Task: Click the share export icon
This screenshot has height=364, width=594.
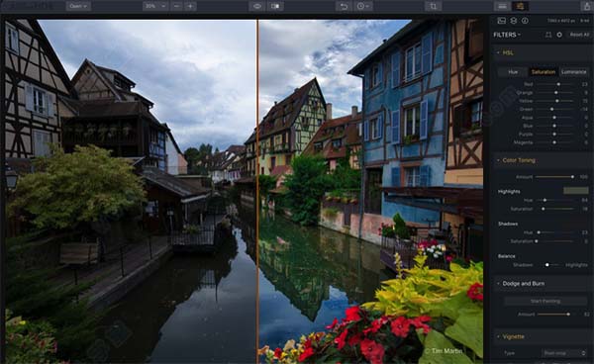Action: pos(587,6)
